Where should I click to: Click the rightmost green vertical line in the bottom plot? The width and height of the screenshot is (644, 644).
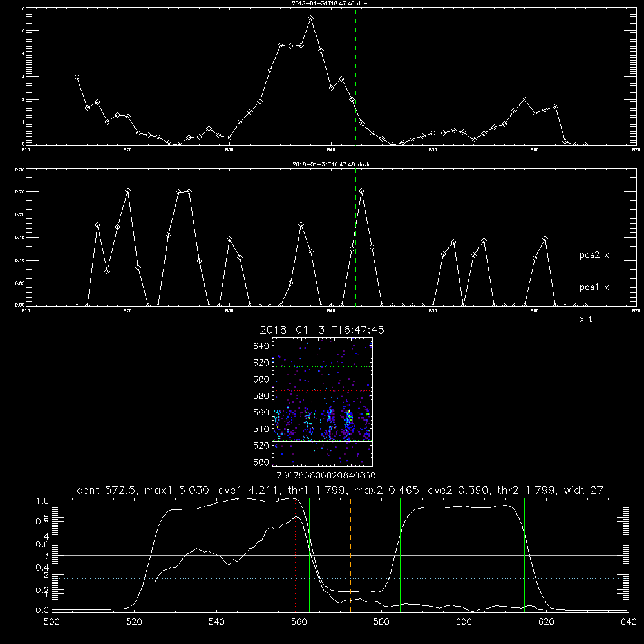click(524, 554)
